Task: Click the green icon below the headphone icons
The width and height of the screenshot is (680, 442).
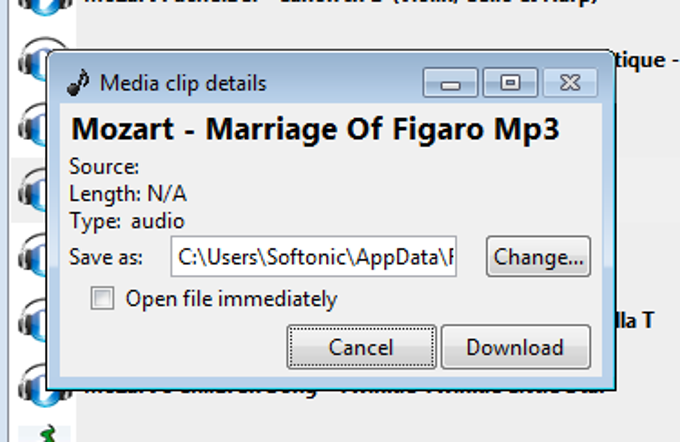Action: pyautogui.click(x=49, y=433)
